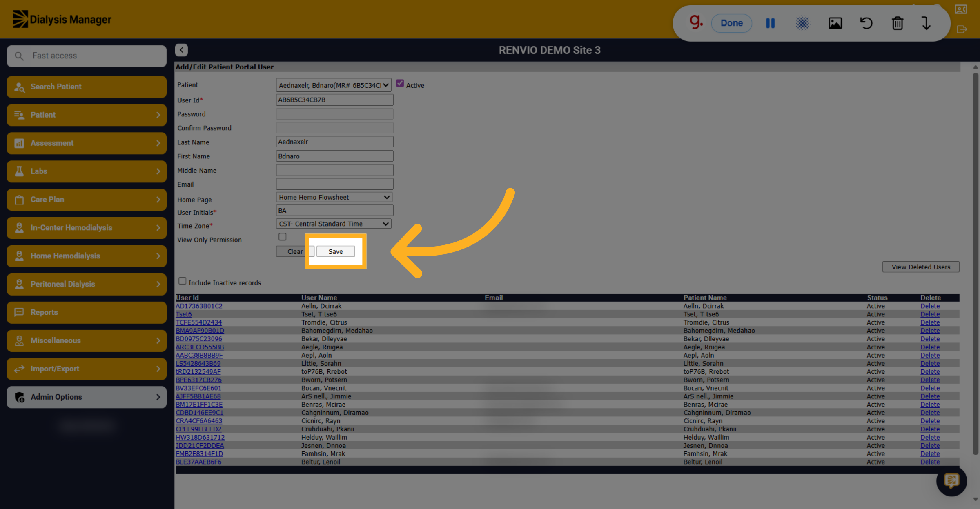Click the down arrow icon in recorder toolbar
Viewport: 980px width, 509px height.
click(926, 23)
